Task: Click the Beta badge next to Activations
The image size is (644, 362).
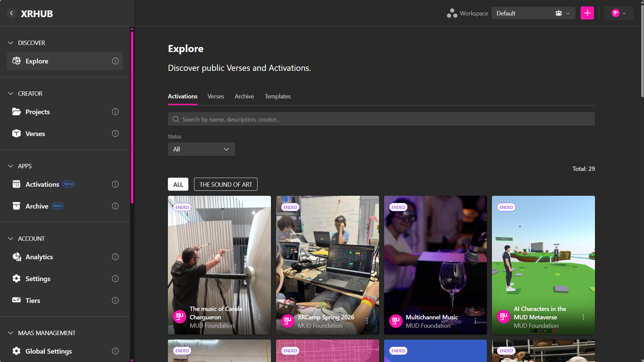Action: point(68,184)
